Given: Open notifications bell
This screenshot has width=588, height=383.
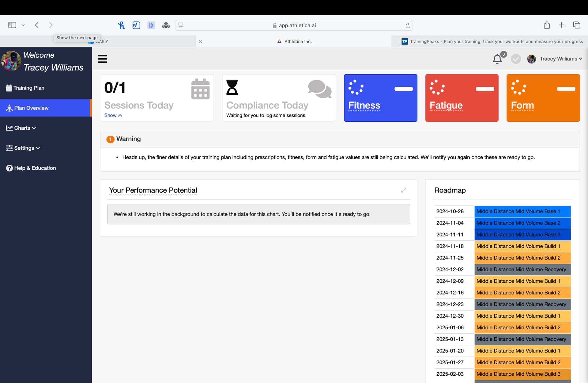Looking at the screenshot, I should (497, 59).
